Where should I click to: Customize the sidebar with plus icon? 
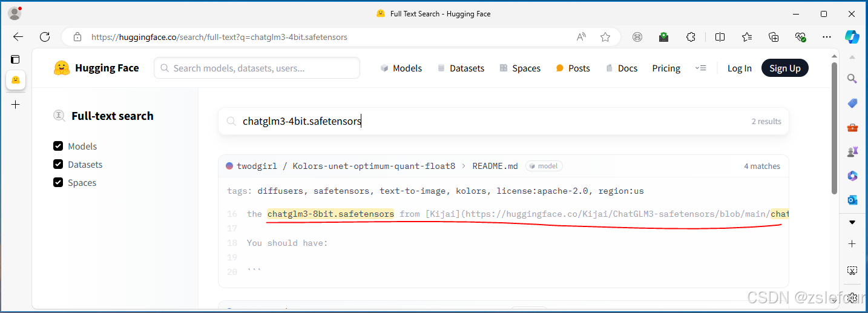click(x=852, y=243)
